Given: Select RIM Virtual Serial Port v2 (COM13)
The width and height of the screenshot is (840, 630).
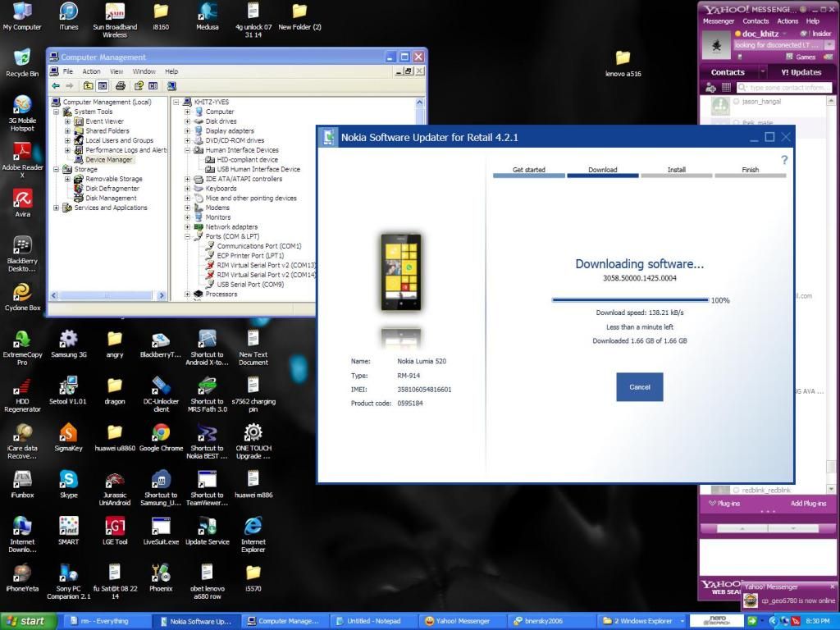Looking at the screenshot, I should click(266, 265).
